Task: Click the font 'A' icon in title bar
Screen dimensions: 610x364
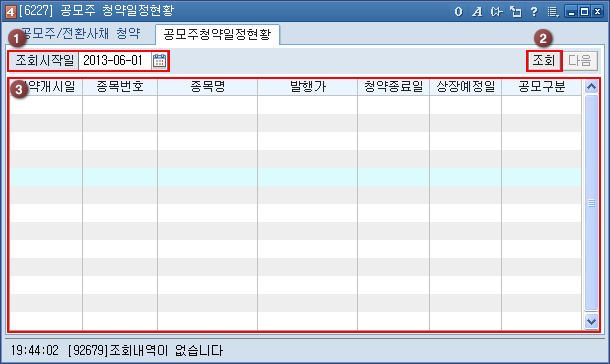Action: 477,12
